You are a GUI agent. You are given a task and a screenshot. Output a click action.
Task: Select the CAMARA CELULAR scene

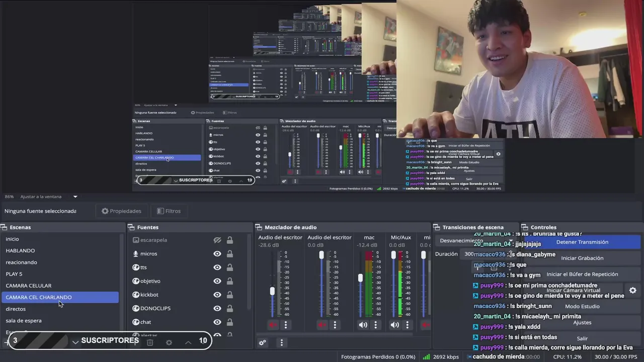click(x=60, y=286)
